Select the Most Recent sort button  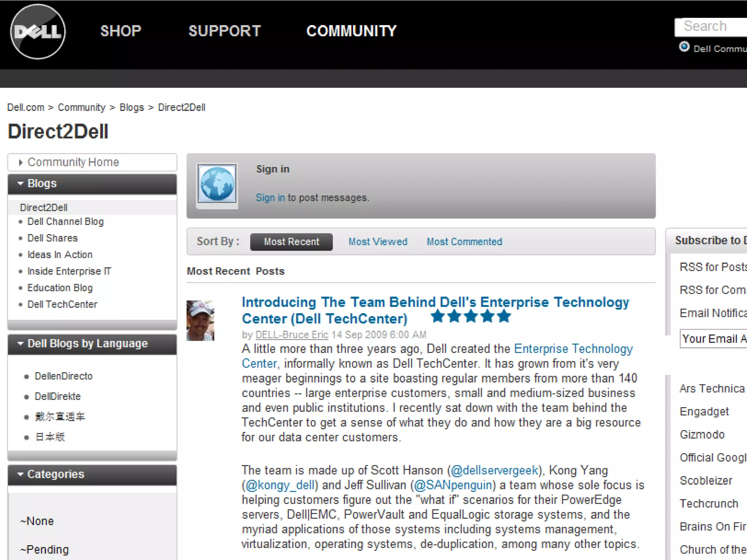coord(291,242)
